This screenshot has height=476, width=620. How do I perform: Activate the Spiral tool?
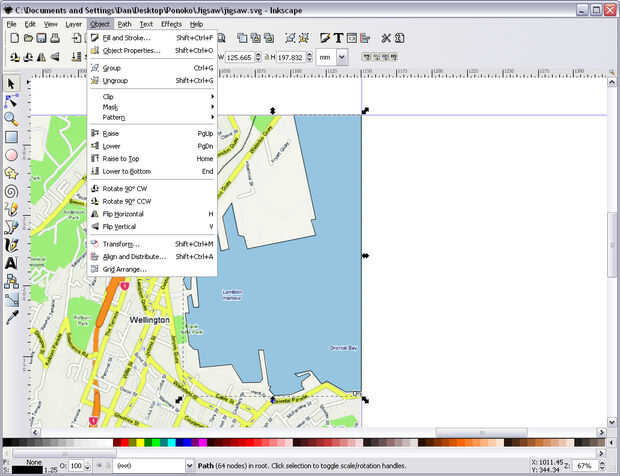[x=11, y=191]
